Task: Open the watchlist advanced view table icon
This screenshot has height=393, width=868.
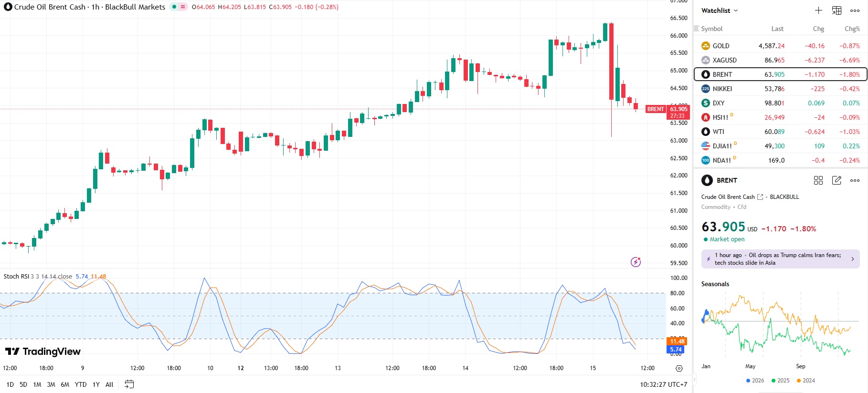Action: [x=836, y=10]
